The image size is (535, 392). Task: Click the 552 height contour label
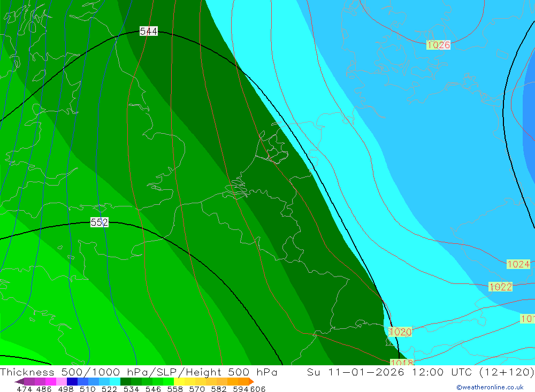pos(100,222)
